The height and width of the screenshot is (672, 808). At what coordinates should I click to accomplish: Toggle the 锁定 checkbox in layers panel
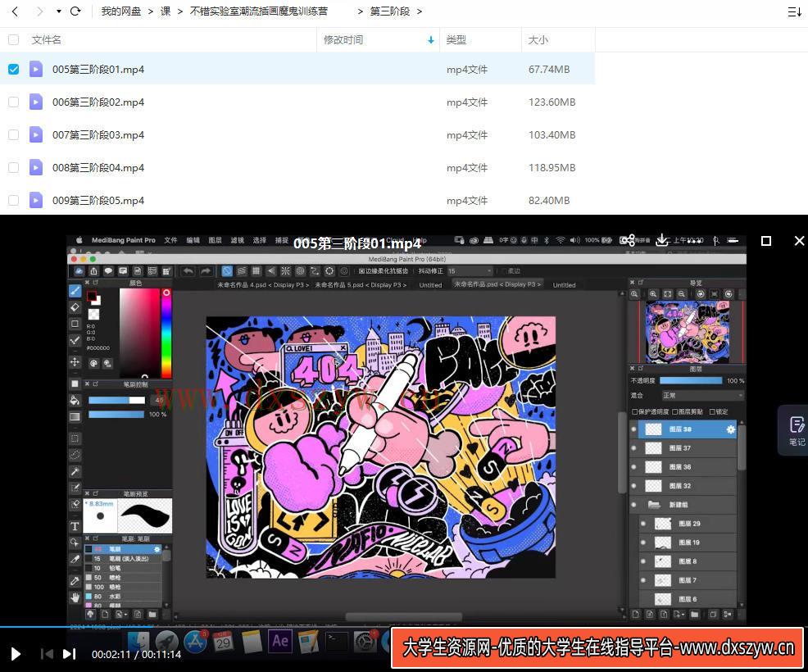(x=712, y=411)
